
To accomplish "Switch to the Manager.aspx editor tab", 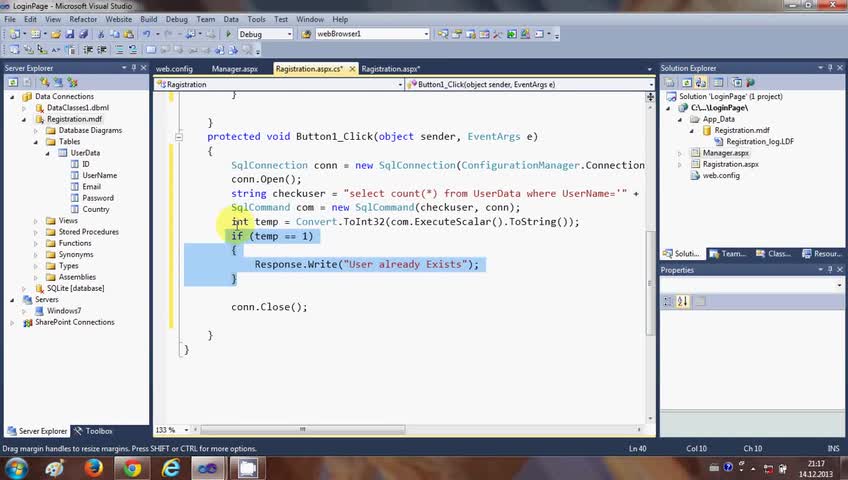I will pos(235,69).
